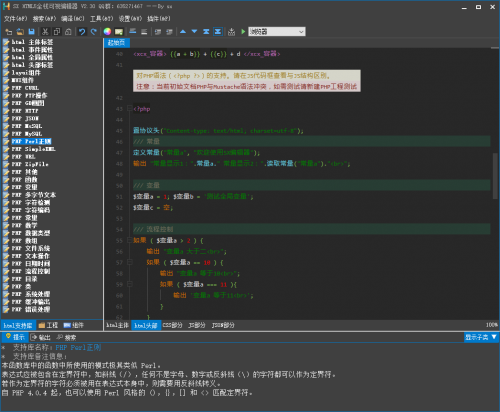Open the color wheel picker
The height and width of the screenshot is (412, 500).
[107, 32]
